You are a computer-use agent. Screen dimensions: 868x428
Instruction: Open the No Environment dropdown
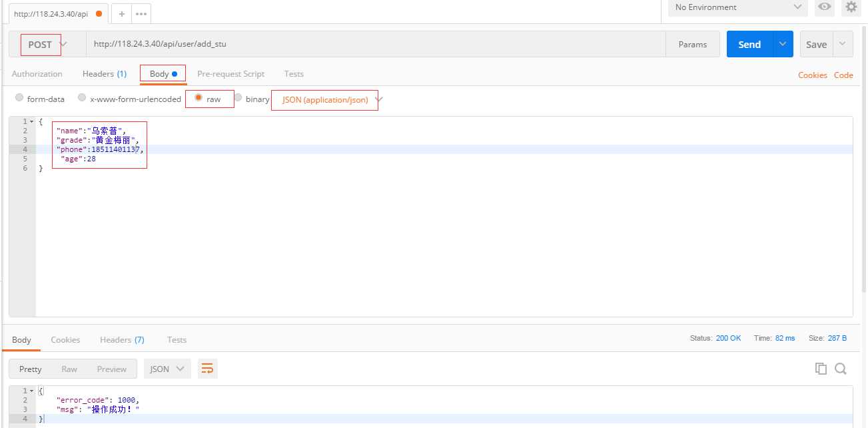[x=738, y=7]
